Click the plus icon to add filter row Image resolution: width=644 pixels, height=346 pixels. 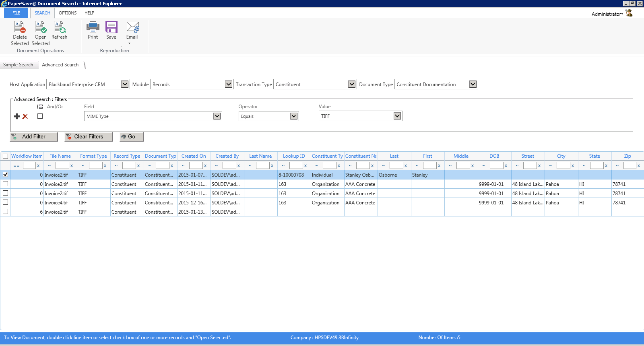point(17,116)
